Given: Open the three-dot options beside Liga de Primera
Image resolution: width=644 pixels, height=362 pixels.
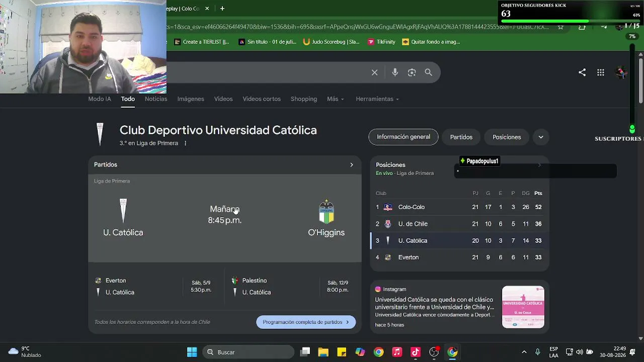Looking at the screenshot, I should 185,143.
